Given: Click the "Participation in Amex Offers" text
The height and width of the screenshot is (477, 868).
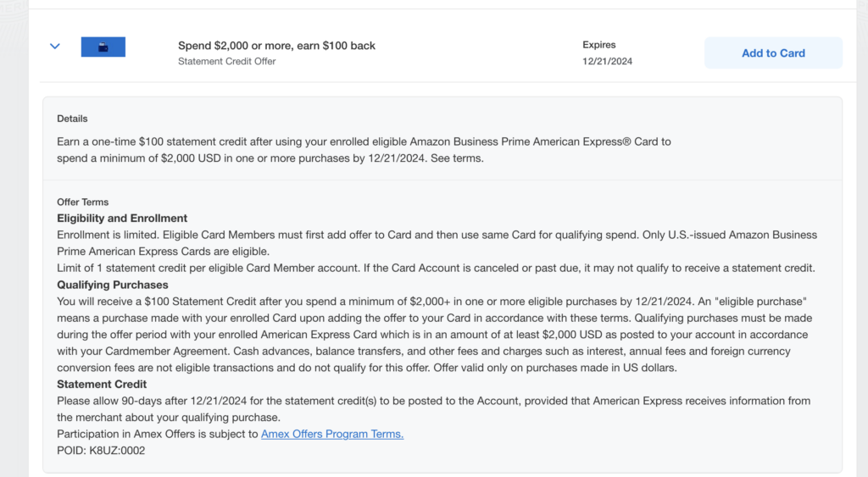Looking at the screenshot, I should coord(157,434).
